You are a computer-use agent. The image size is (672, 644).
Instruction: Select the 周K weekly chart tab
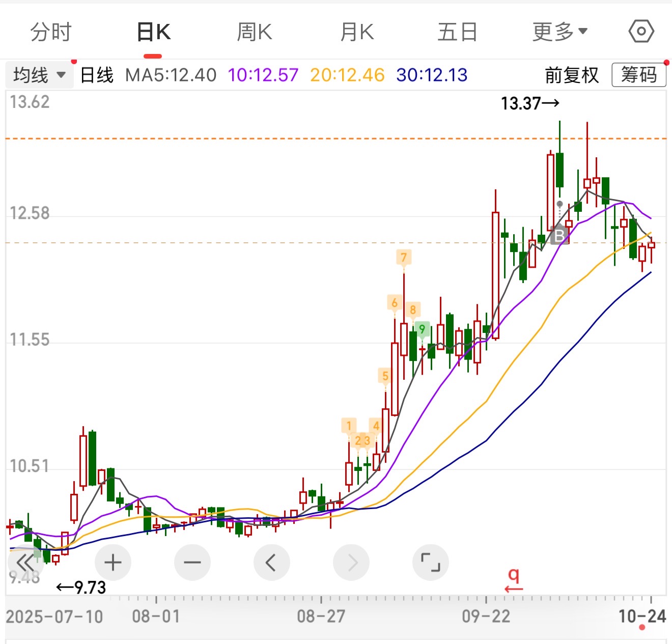[x=255, y=32]
